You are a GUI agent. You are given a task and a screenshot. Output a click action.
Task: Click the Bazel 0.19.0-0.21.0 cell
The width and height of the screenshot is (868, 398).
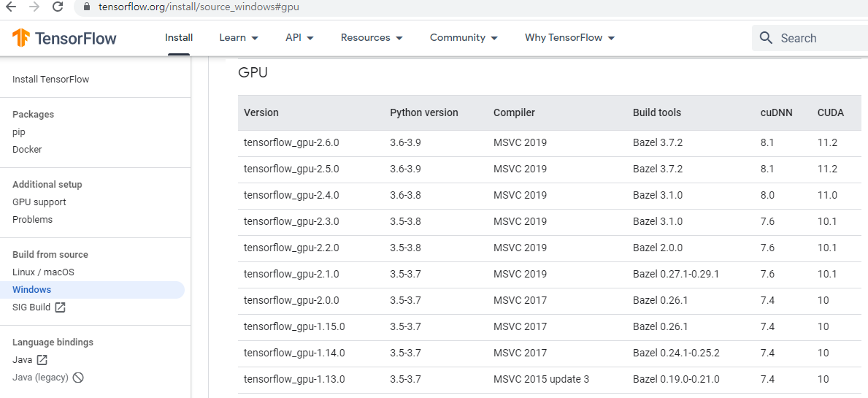click(x=676, y=379)
